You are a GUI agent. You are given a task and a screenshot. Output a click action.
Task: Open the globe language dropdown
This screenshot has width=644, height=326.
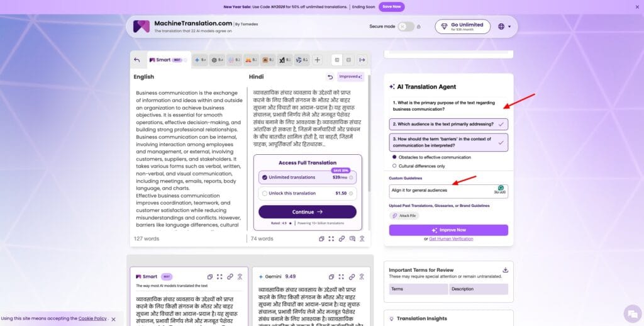pyautogui.click(x=504, y=26)
